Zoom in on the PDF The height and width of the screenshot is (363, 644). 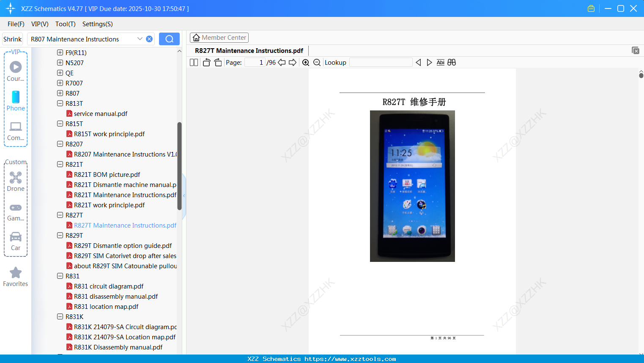tap(305, 62)
